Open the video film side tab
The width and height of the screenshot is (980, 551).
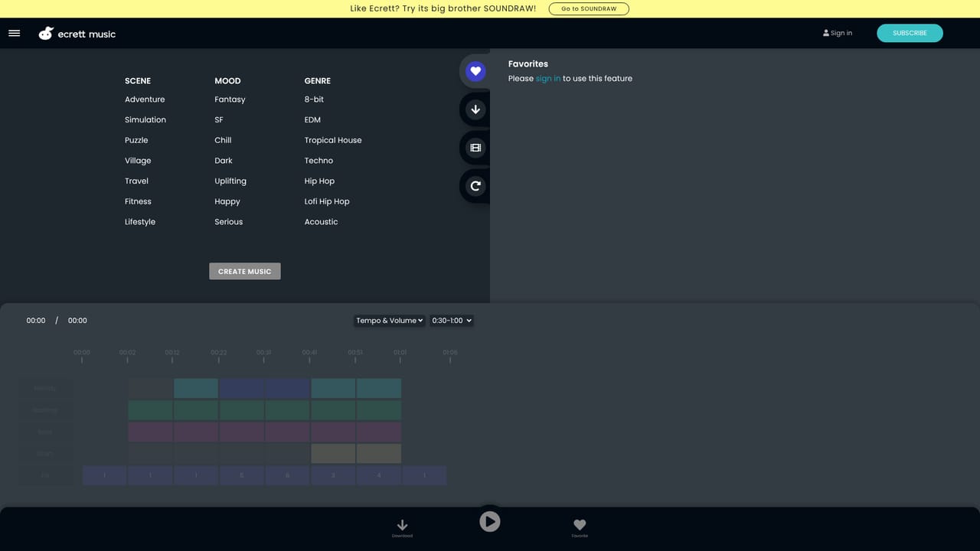pos(475,148)
